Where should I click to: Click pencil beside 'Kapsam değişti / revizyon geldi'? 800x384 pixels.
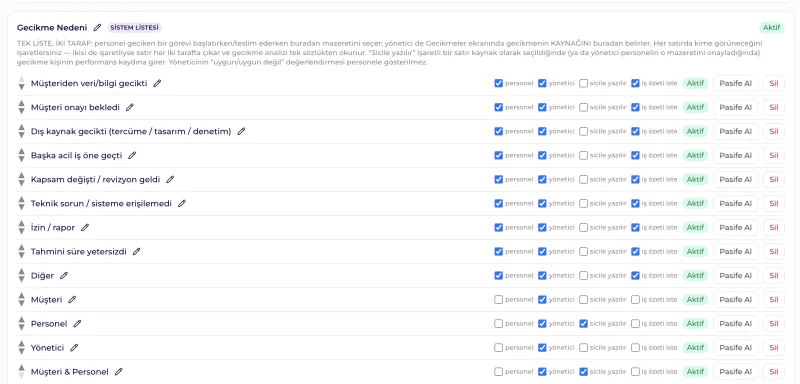[170, 179]
